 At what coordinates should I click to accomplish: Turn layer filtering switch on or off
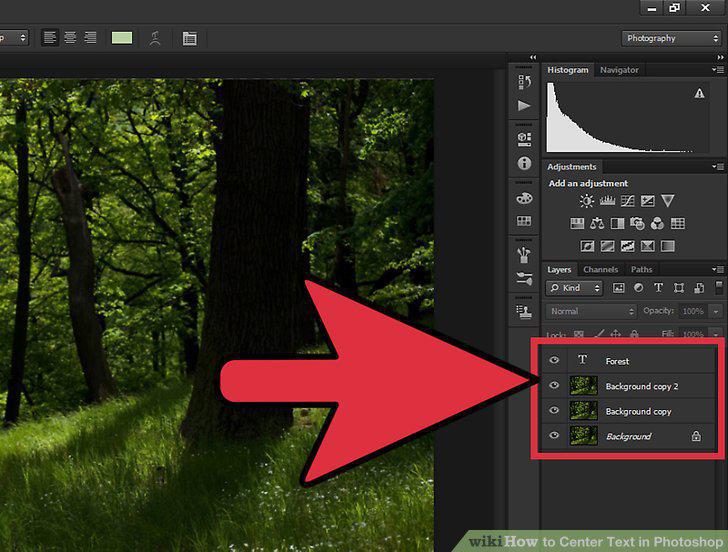719,287
